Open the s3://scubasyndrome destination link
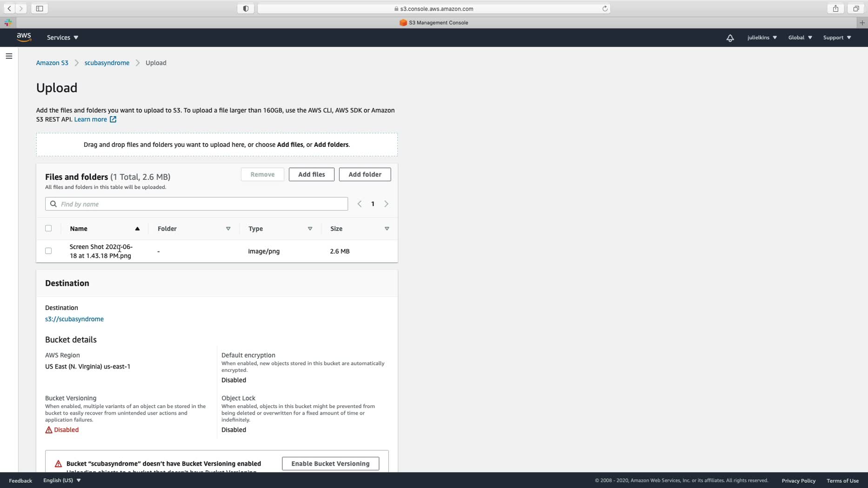The image size is (868, 488). coord(74,319)
